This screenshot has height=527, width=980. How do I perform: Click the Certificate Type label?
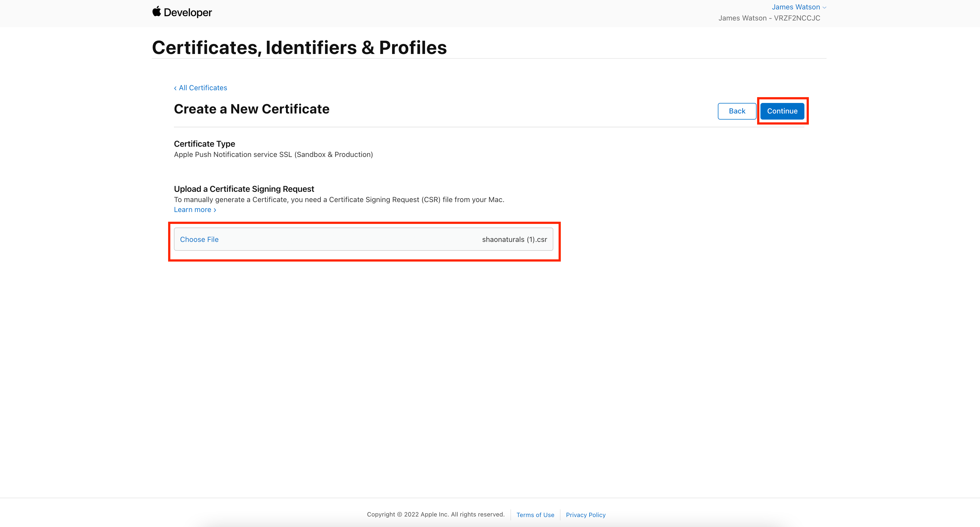pos(204,144)
